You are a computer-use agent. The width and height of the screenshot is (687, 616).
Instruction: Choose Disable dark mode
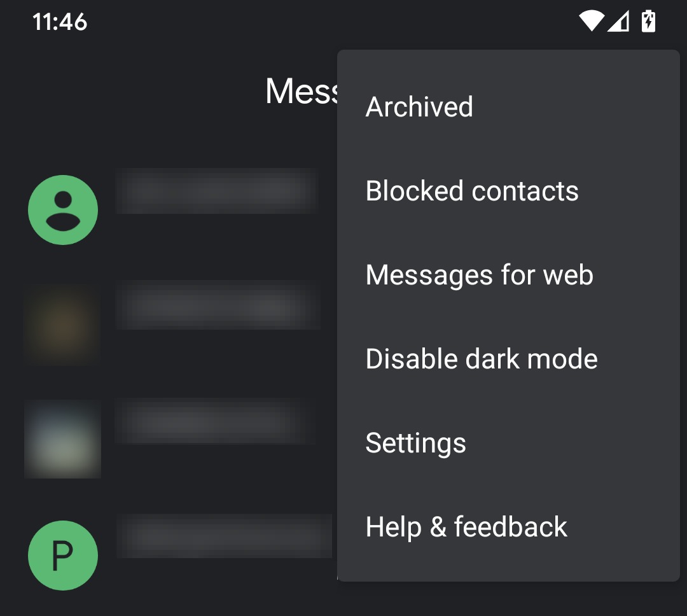click(508, 359)
